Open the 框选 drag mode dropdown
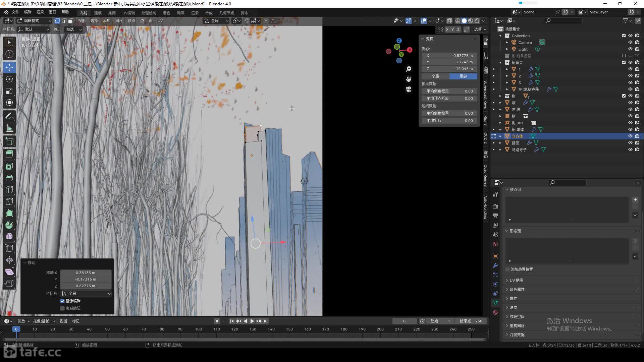This screenshot has height=362, width=644. (73, 29)
